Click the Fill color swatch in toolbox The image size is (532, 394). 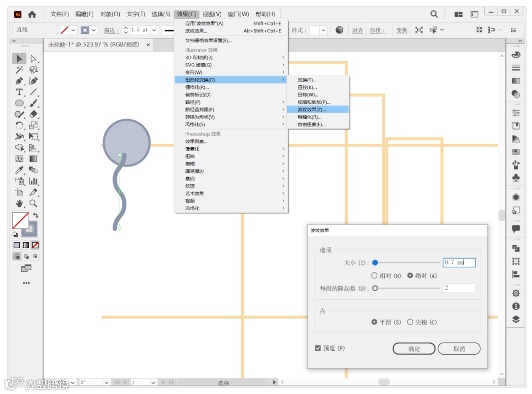pos(20,221)
